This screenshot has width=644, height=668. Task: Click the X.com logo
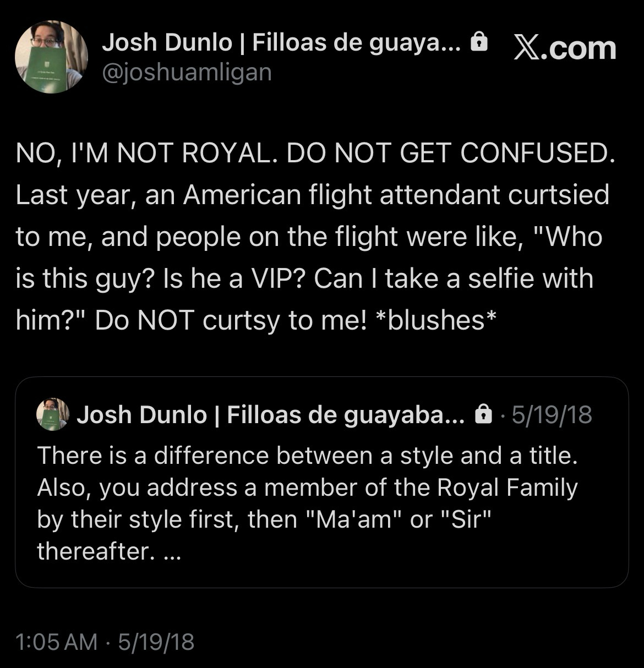pyautogui.click(x=565, y=48)
